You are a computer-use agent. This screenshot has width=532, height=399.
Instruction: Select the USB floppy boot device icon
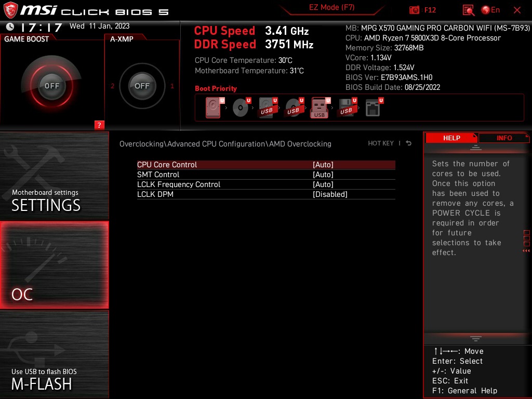[347, 108]
